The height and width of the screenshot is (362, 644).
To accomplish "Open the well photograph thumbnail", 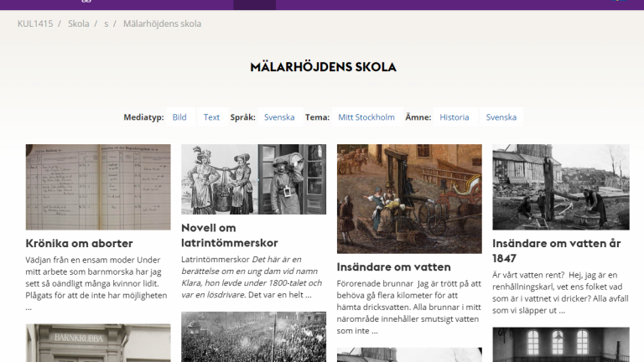I will pos(561,187).
